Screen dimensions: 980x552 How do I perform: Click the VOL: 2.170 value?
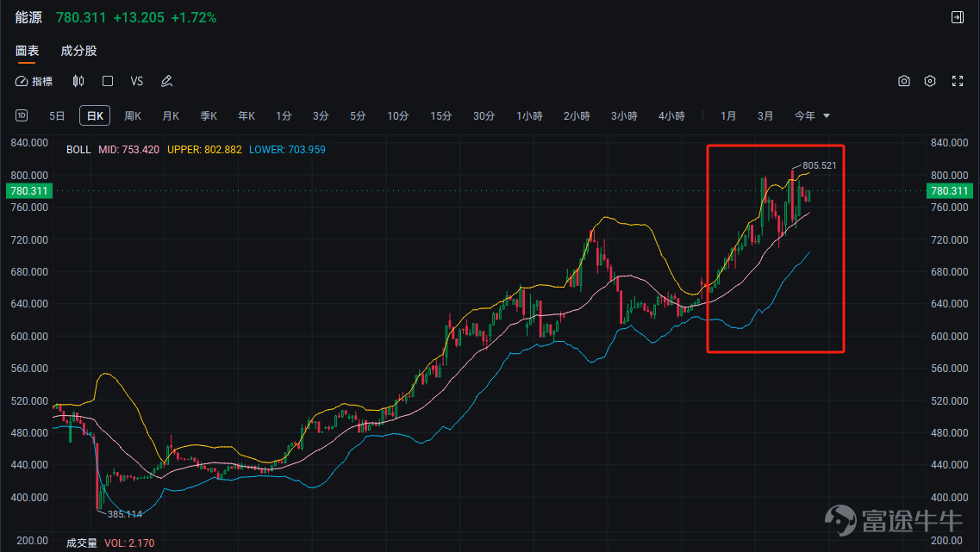pyautogui.click(x=129, y=543)
